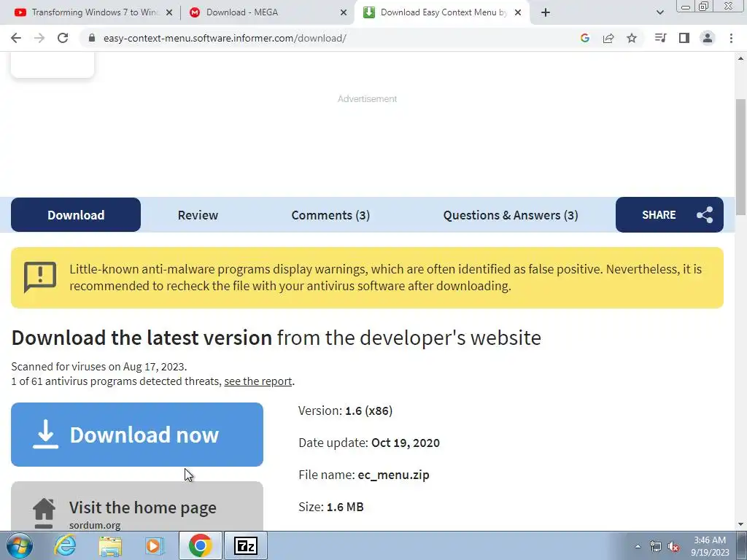Click the Download now button
This screenshot has width=747, height=560.
(137, 435)
